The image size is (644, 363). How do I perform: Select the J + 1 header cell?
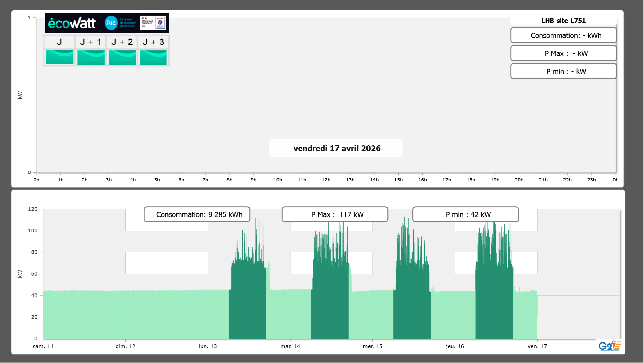click(91, 42)
